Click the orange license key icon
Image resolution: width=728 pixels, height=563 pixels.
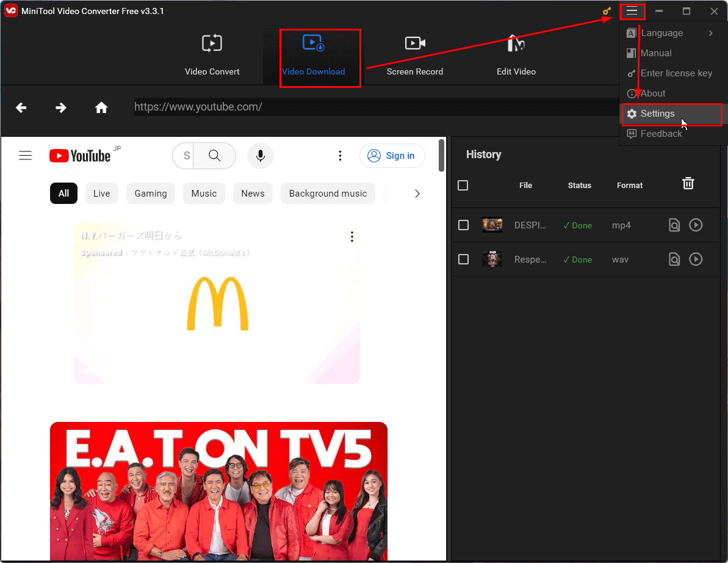(x=607, y=10)
